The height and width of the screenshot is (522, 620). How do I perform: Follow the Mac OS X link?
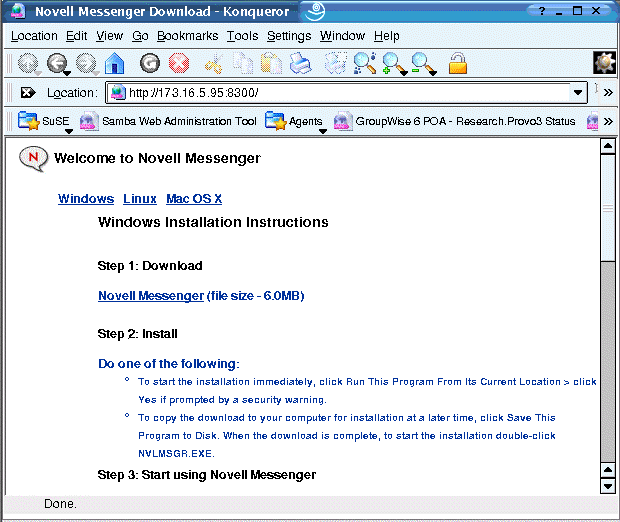pos(194,199)
